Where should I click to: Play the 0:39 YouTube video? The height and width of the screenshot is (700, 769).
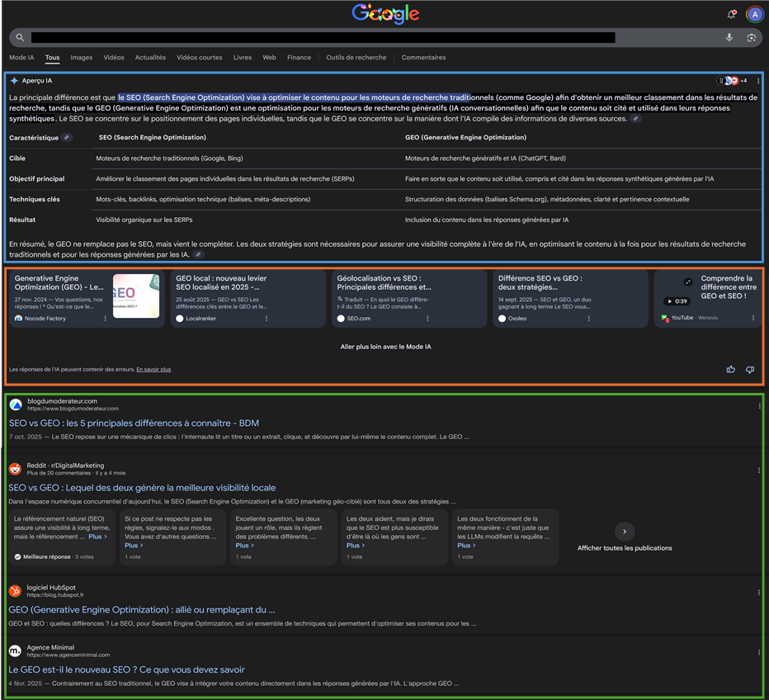pos(677,301)
